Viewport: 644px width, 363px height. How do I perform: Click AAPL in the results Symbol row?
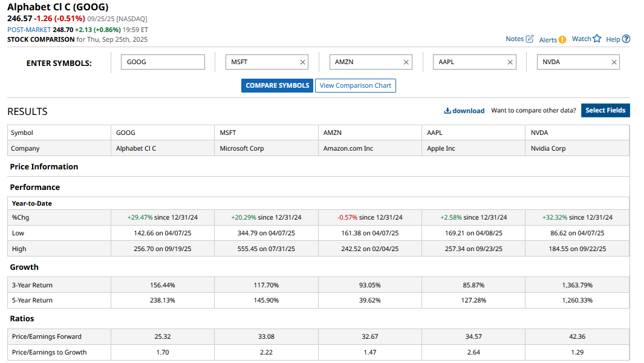coord(435,132)
